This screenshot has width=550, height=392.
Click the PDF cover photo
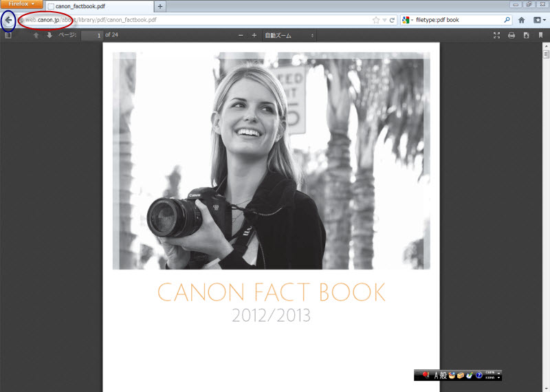(x=271, y=161)
